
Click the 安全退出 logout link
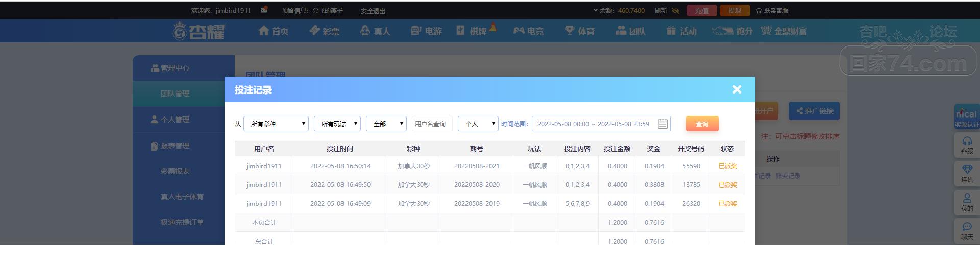(373, 11)
